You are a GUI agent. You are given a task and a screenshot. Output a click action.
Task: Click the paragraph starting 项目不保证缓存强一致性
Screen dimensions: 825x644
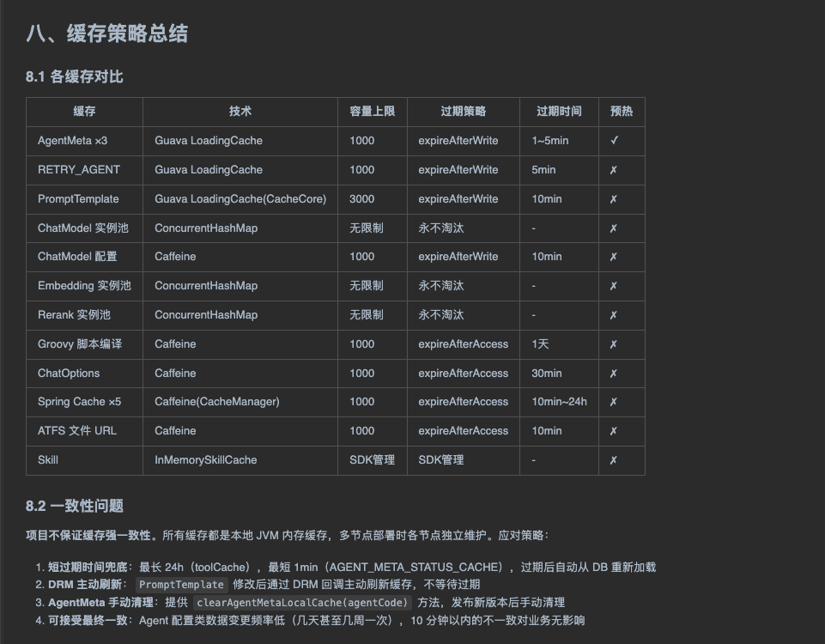pyautogui.click(x=288, y=536)
